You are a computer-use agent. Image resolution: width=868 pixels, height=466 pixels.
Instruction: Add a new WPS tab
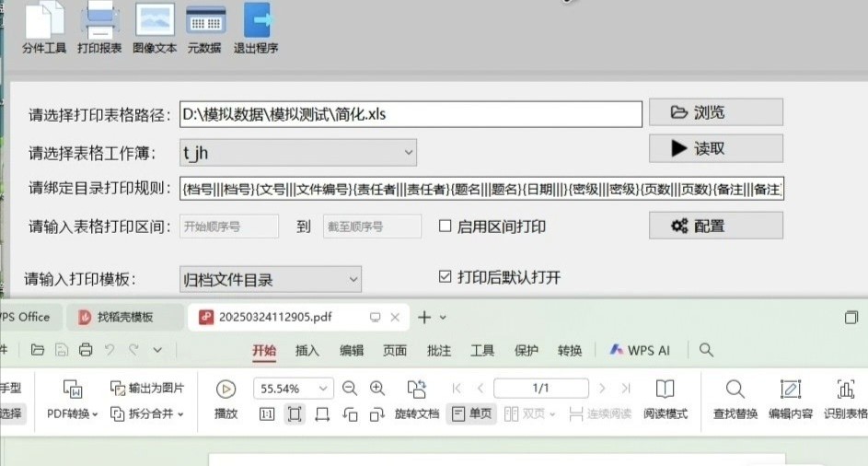point(424,318)
